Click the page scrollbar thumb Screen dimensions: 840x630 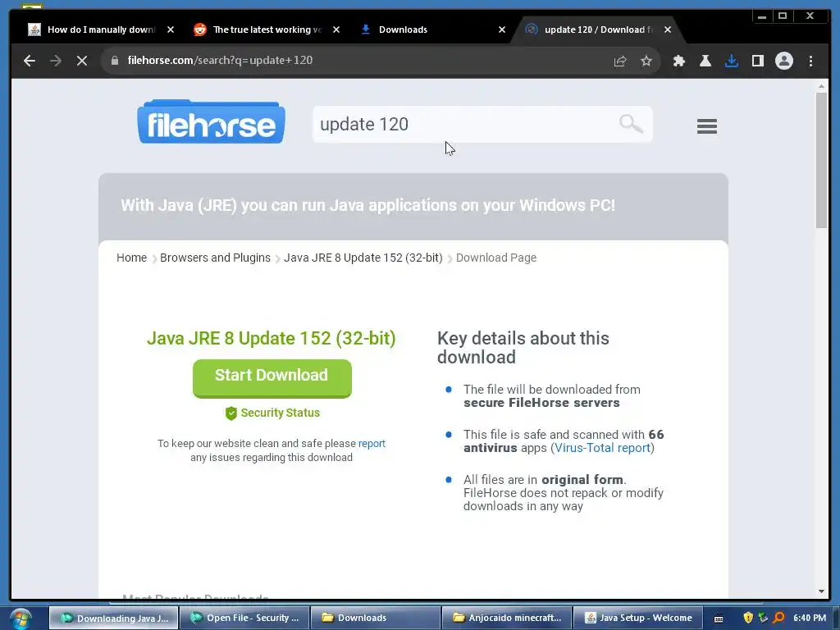click(x=821, y=160)
